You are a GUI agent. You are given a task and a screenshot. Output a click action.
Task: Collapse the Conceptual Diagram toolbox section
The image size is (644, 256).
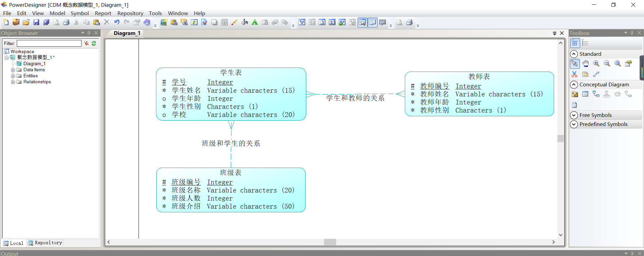click(574, 85)
